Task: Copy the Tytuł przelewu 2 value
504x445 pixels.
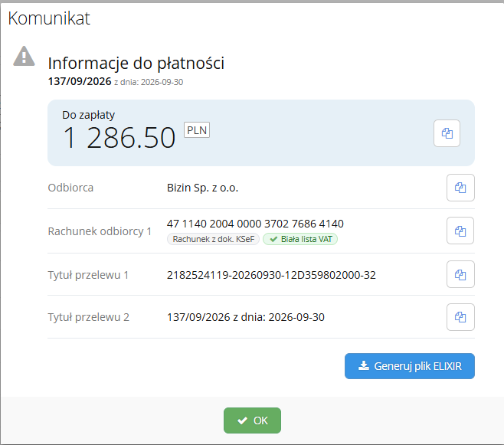Action: (460, 317)
